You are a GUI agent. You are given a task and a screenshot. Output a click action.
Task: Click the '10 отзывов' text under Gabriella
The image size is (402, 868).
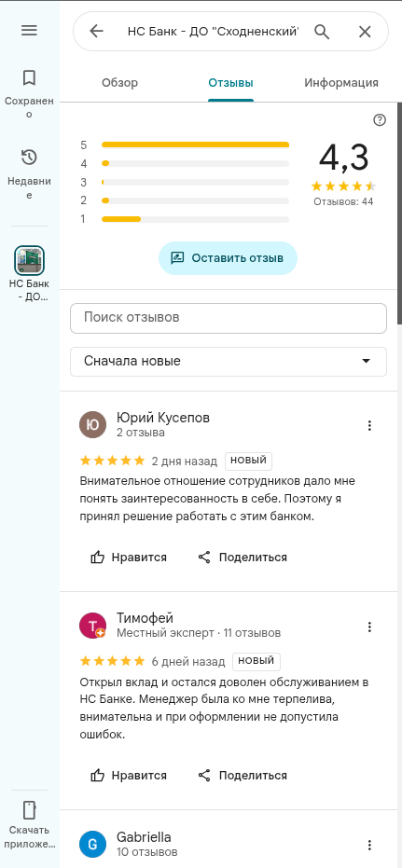pyautogui.click(x=147, y=851)
